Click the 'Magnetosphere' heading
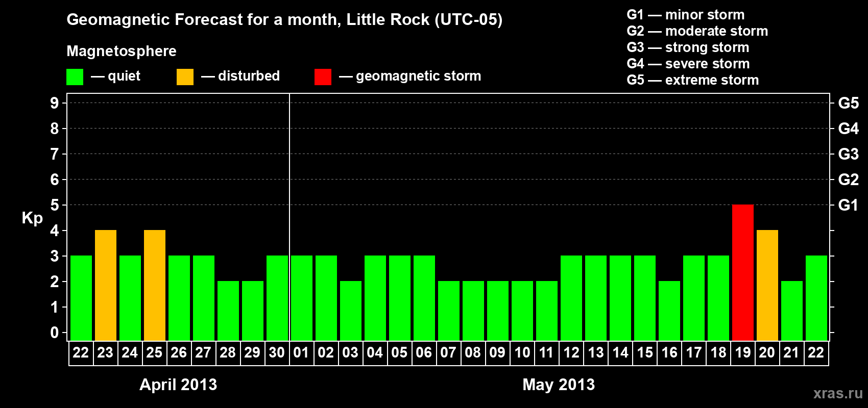This screenshot has height=408, width=868. click(x=122, y=51)
